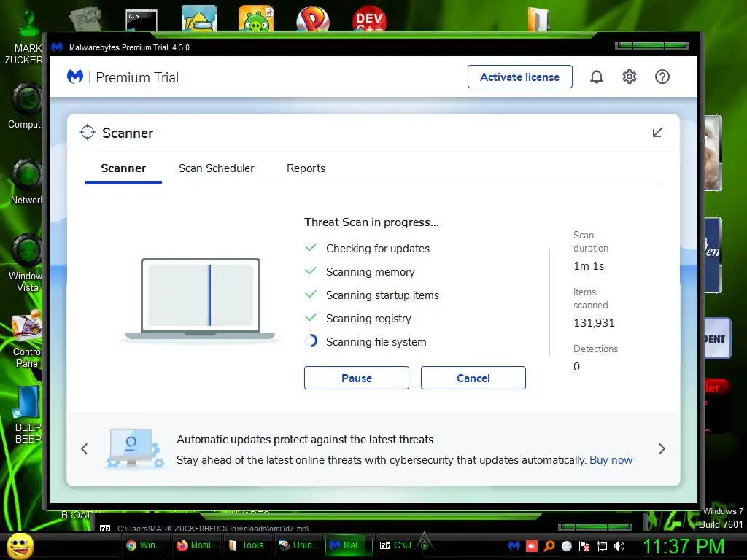Click the automatic updates banner image
Viewport: 747px width, 560px height.
pos(134,448)
